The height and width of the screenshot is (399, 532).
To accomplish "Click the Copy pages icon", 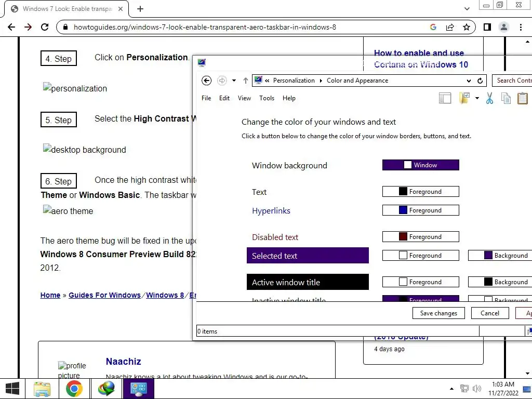I will (506, 98).
